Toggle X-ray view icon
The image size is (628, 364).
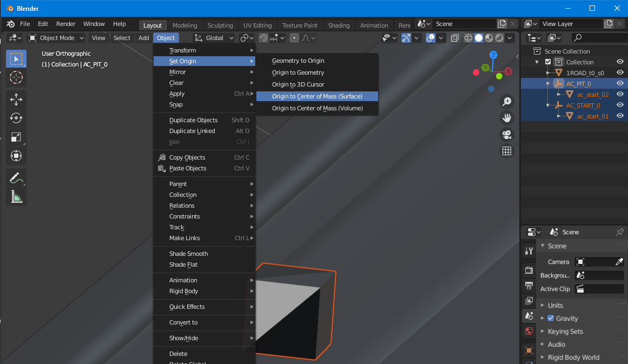(x=454, y=38)
